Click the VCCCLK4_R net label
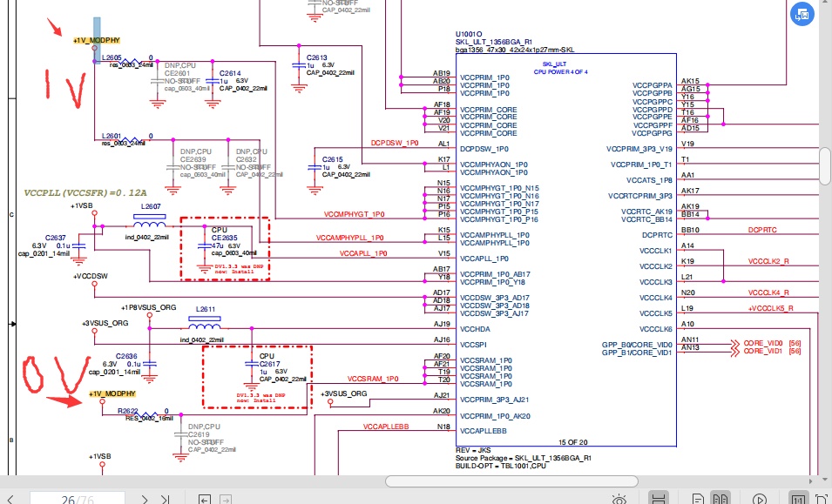The width and height of the screenshot is (832, 504). pyautogui.click(x=768, y=292)
